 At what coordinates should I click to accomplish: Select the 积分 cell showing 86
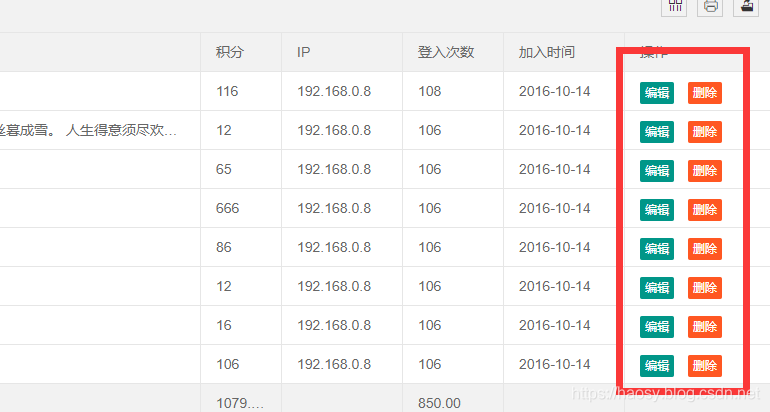pyautogui.click(x=241, y=247)
